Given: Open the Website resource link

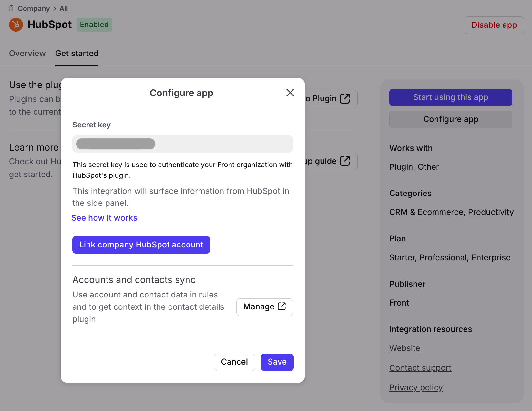Looking at the screenshot, I should pyautogui.click(x=404, y=348).
